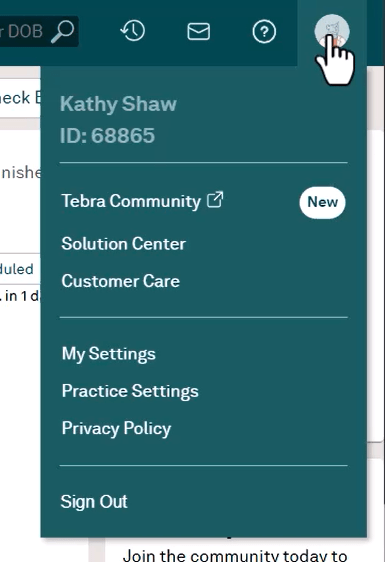This screenshot has width=385, height=562.
Task: Go to Solution Center
Action: (124, 244)
